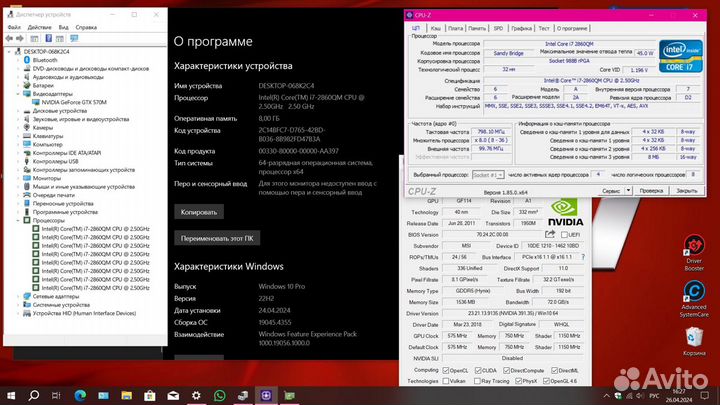Switch to GPU-Z taskbar icon
Image resolution: width=720 pixels, height=405 pixels.
tap(290, 395)
